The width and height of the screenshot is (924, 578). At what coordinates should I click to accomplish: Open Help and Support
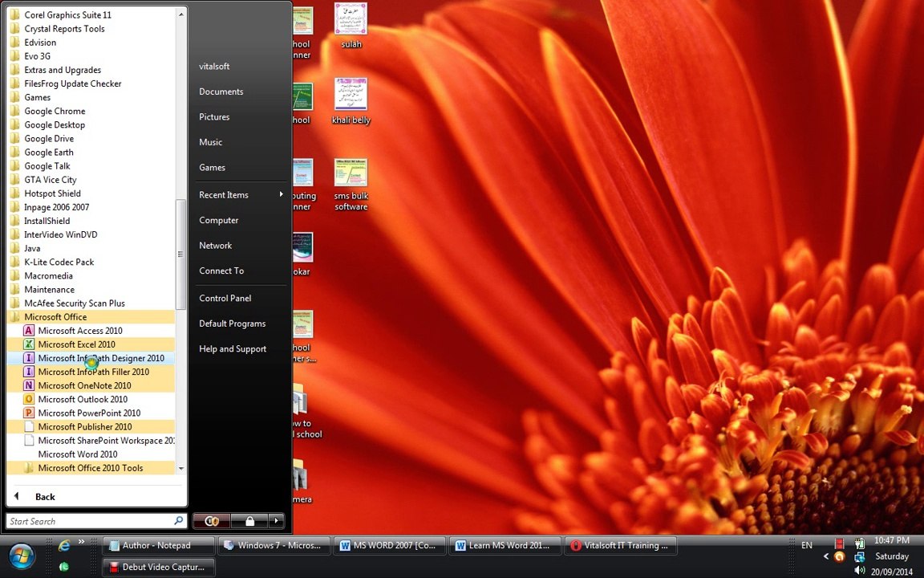[x=233, y=348]
